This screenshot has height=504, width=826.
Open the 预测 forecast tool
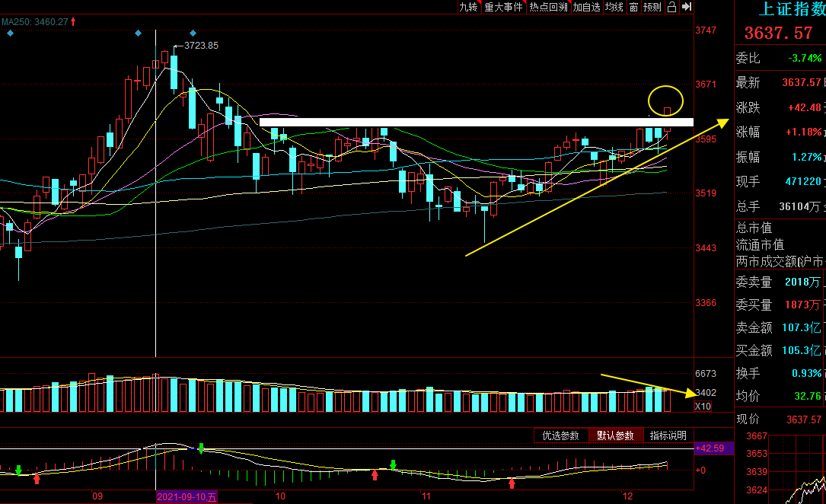pos(652,7)
